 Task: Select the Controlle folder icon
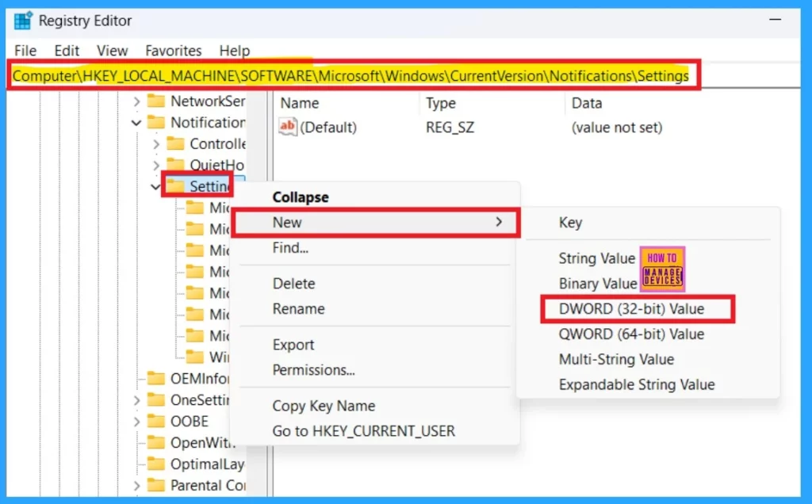[175, 143]
